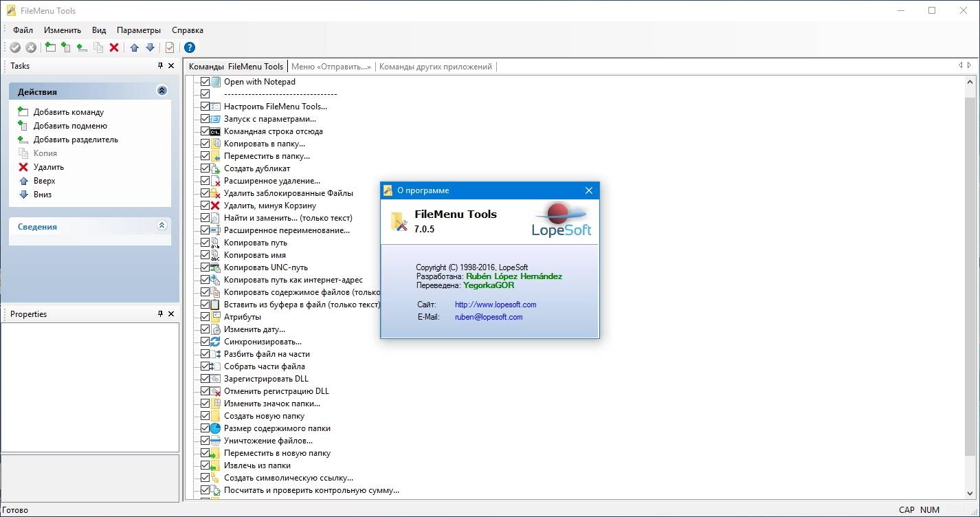Viewport: 980px width, 517px height.
Task: Collapse the 'Сведения' section
Action: (162, 225)
